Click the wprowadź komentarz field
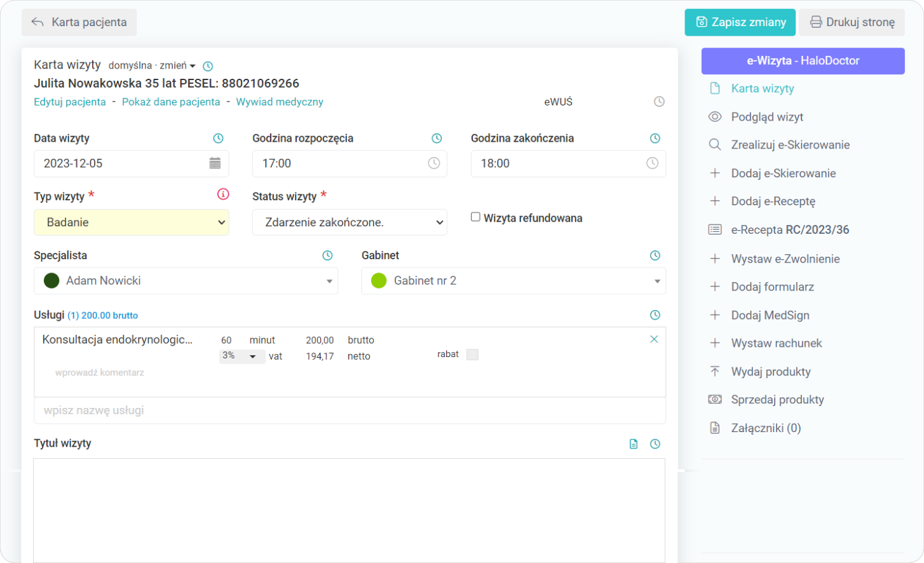 pos(100,372)
